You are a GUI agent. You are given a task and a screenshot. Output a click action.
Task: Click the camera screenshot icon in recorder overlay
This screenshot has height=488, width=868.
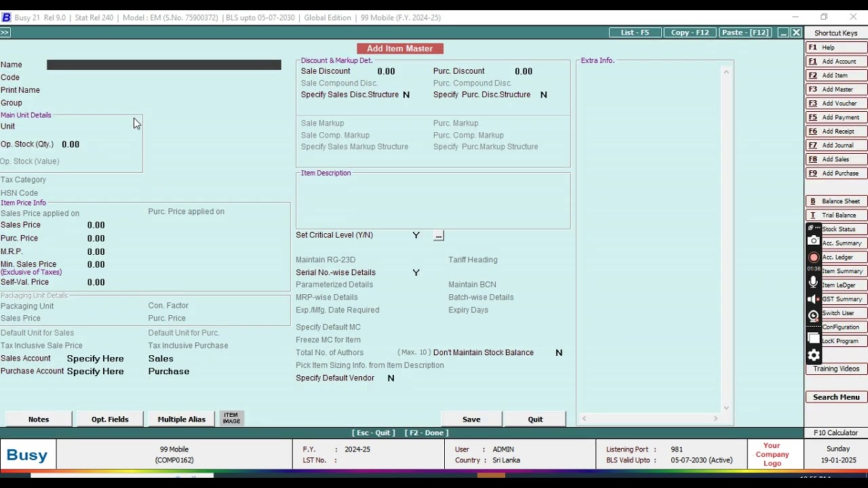pyautogui.click(x=814, y=241)
